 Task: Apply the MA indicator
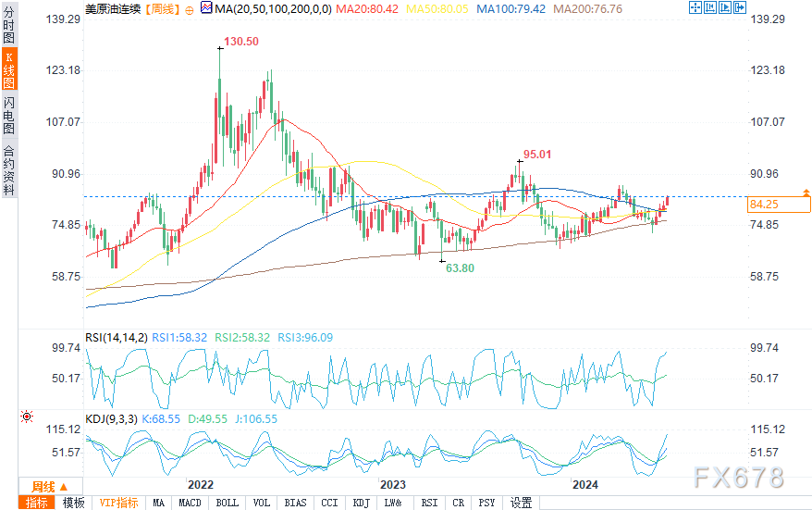click(x=158, y=503)
